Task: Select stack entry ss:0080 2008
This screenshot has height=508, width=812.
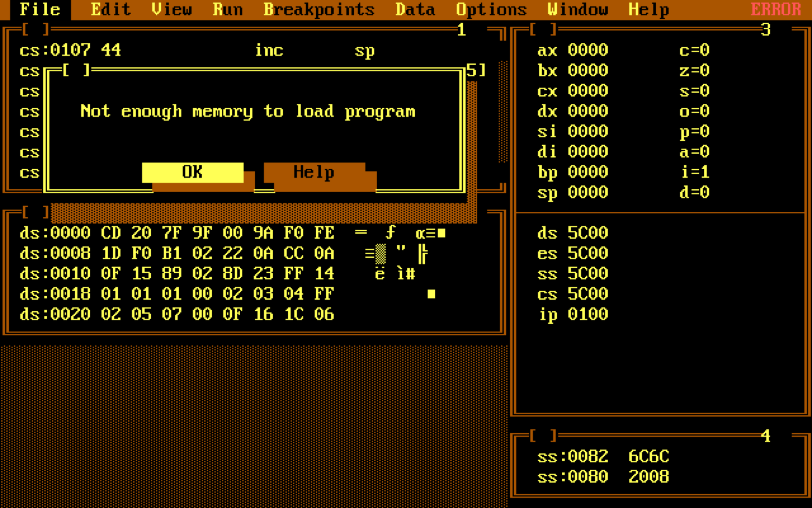Action: 603,477
